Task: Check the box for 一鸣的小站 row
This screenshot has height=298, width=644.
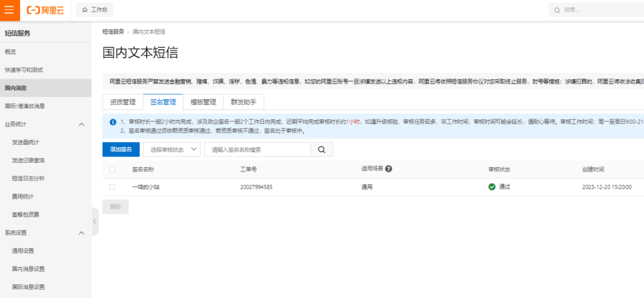Action: pyautogui.click(x=113, y=187)
